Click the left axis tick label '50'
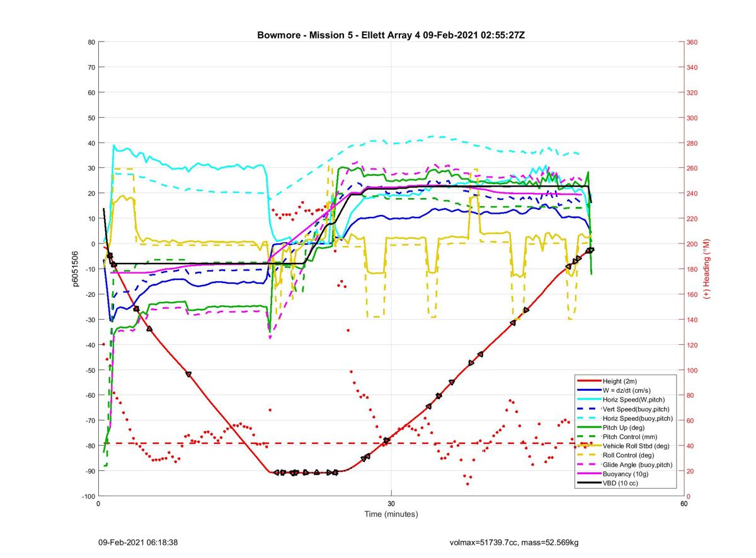The width and height of the screenshot is (756, 558). pyautogui.click(x=91, y=118)
